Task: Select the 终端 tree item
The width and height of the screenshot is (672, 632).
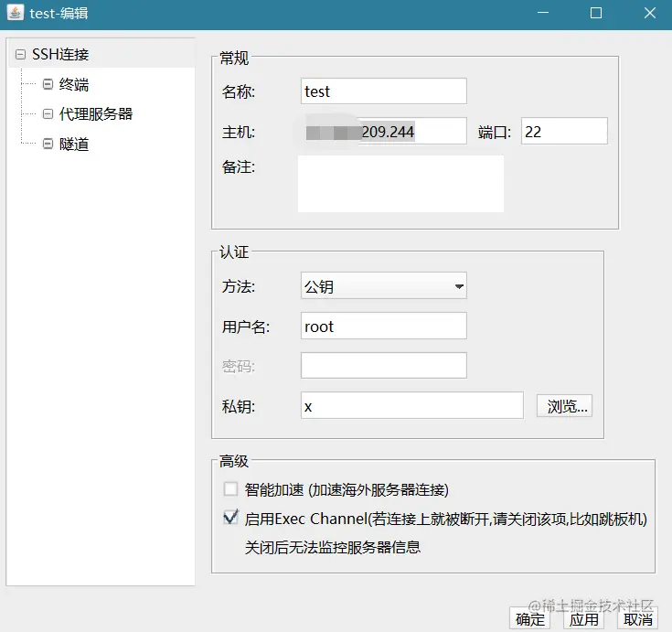Action: pos(74,84)
